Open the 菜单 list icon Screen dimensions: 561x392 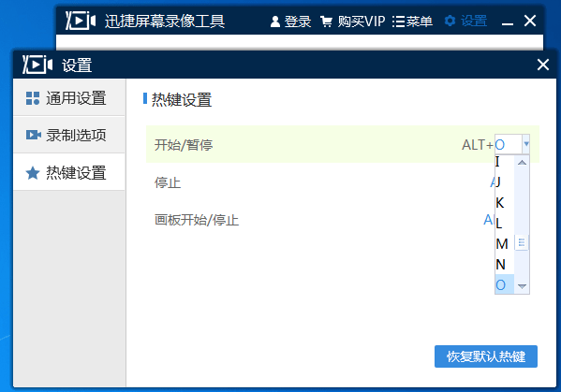click(x=398, y=22)
